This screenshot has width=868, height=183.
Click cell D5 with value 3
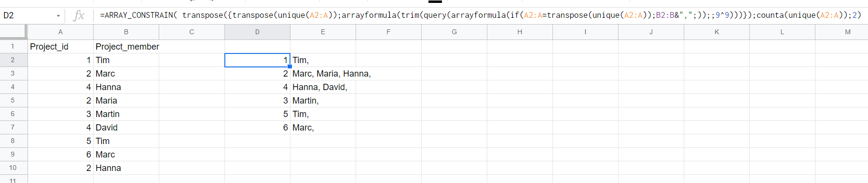click(x=257, y=101)
